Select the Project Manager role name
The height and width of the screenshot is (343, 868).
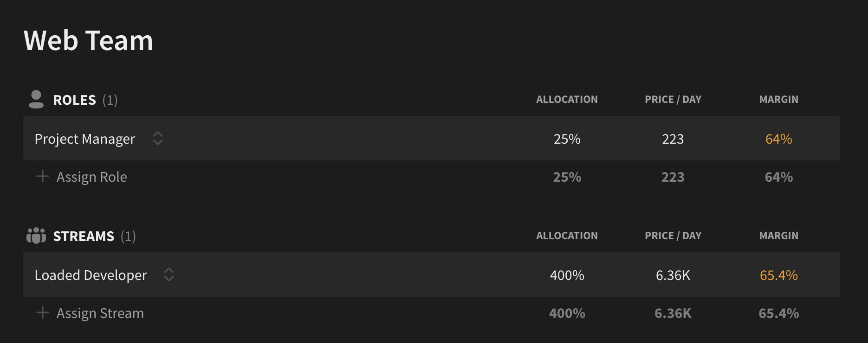[x=85, y=139]
